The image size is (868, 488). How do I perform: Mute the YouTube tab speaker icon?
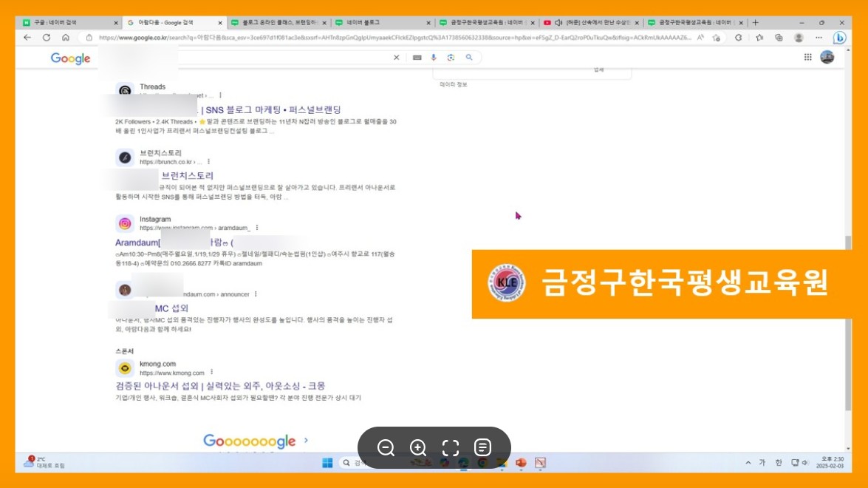tap(558, 23)
